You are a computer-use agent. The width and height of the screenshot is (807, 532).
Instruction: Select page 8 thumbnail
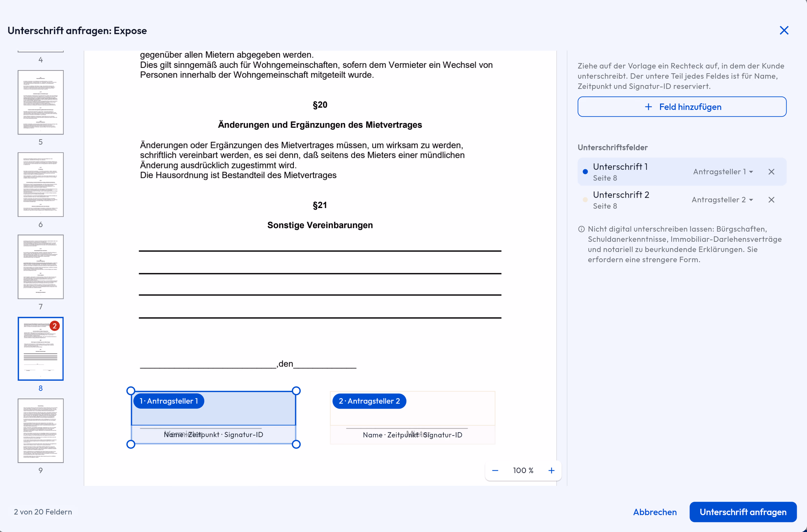[x=41, y=349]
